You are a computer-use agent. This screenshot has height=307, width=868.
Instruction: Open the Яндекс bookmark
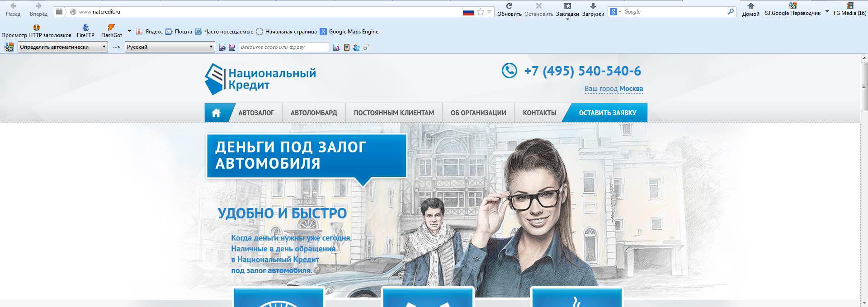[150, 32]
